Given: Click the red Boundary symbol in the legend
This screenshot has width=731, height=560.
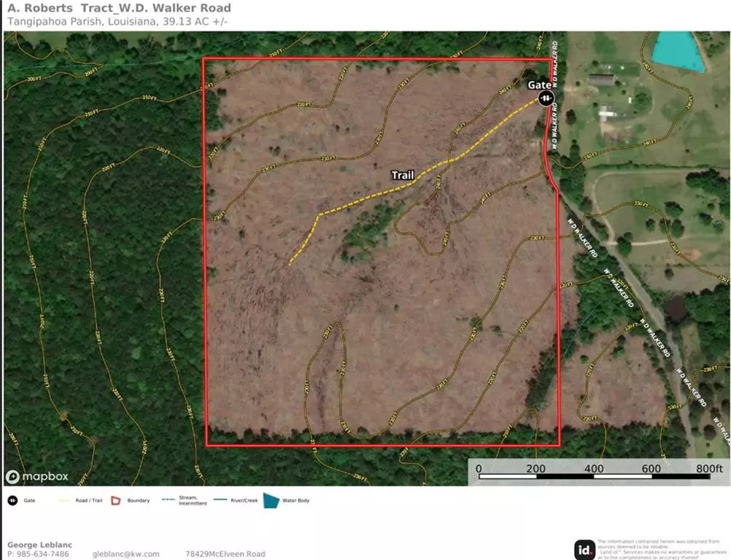Looking at the screenshot, I should 115,501.
